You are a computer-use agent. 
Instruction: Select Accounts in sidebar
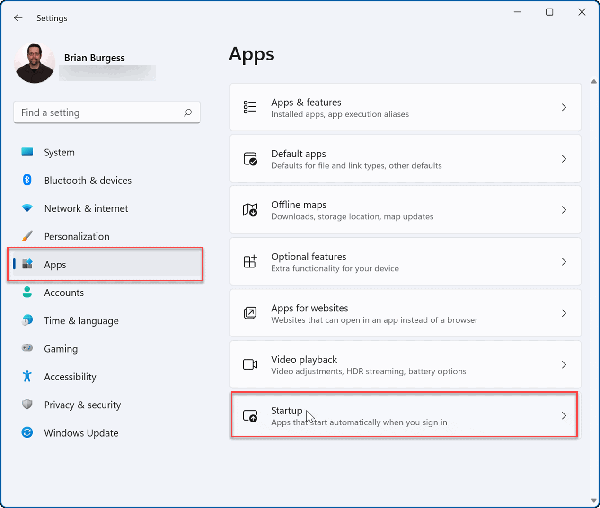pyautogui.click(x=64, y=293)
